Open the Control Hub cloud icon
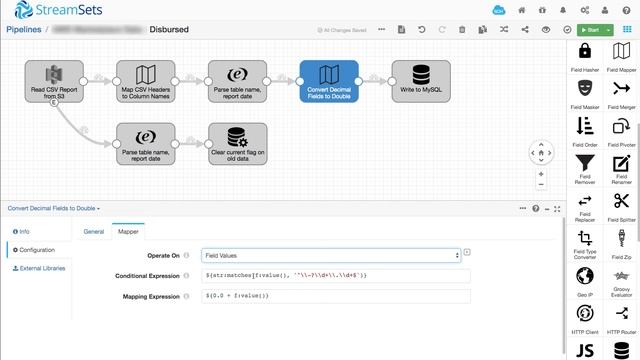The width and height of the screenshot is (640, 360). pos(499,10)
